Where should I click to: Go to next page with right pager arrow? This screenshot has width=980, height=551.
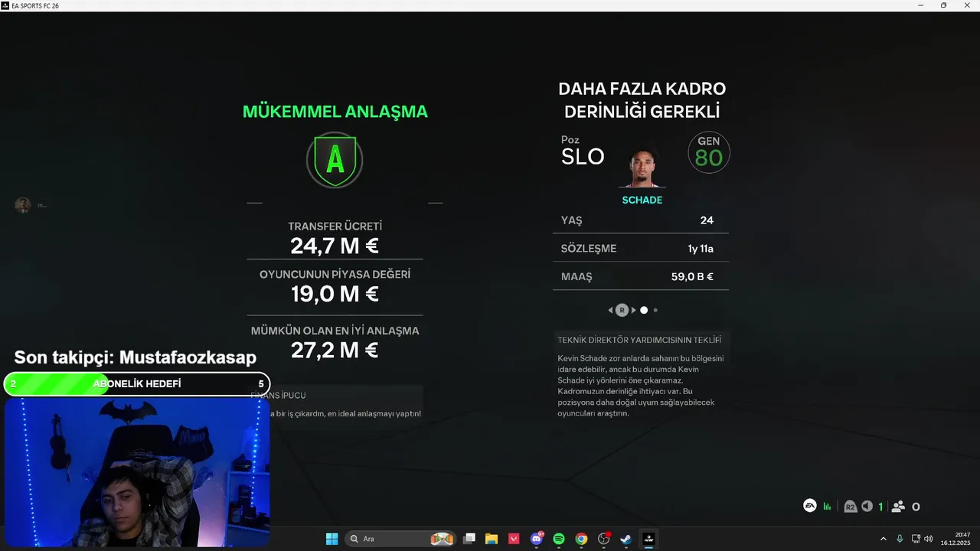633,310
